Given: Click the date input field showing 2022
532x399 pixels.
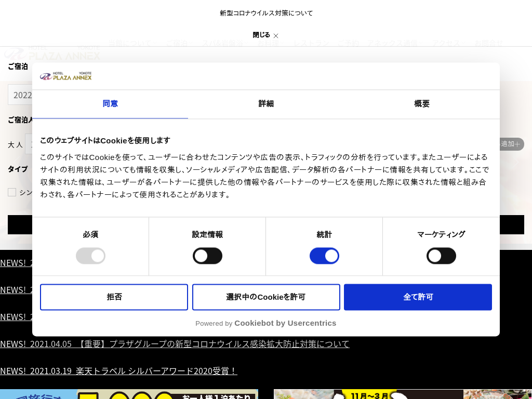Looking at the screenshot, I should tap(20, 95).
